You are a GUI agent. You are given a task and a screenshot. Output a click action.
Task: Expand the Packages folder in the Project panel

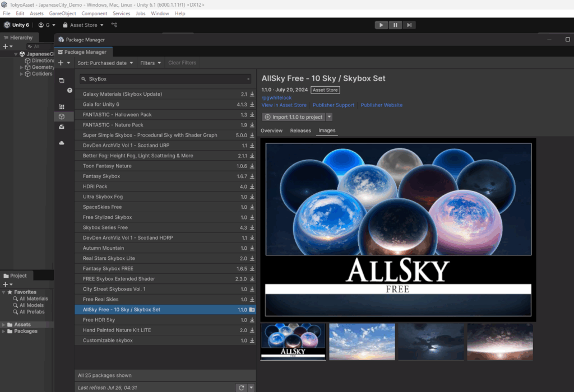pos(3,332)
